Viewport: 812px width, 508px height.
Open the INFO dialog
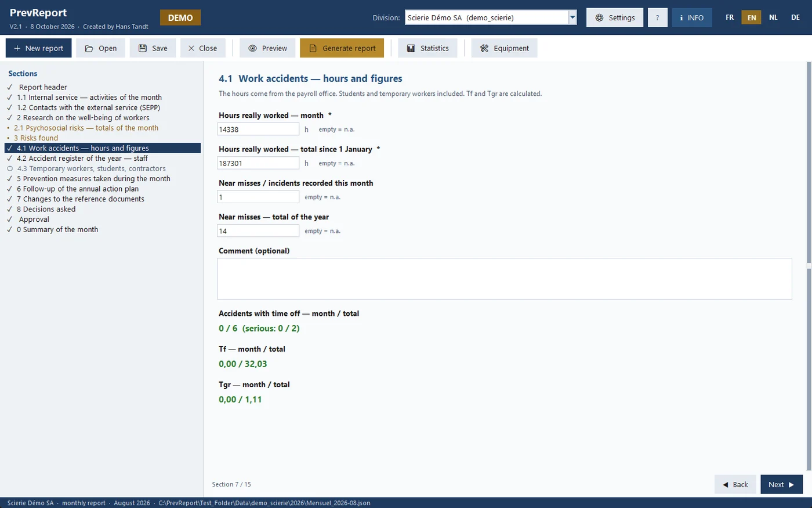point(691,17)
